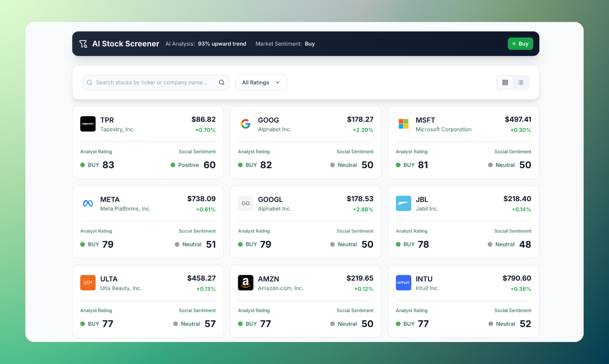Click the social sentiment score 60

(x=210, y=165)
